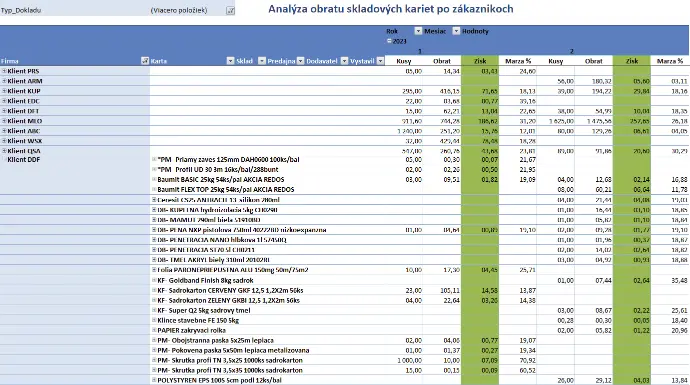Select the (Viacero položiek) filter value cell

point(179,10)
